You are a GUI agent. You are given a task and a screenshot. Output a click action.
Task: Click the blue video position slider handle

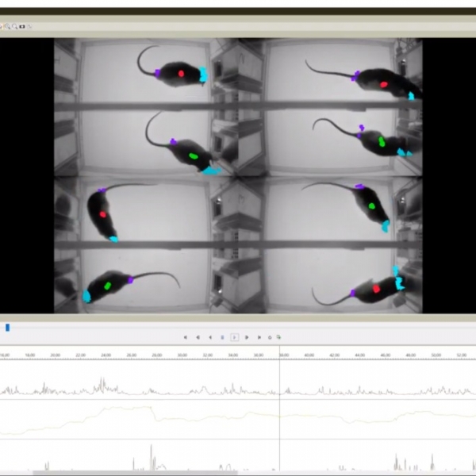pos(8,327)
